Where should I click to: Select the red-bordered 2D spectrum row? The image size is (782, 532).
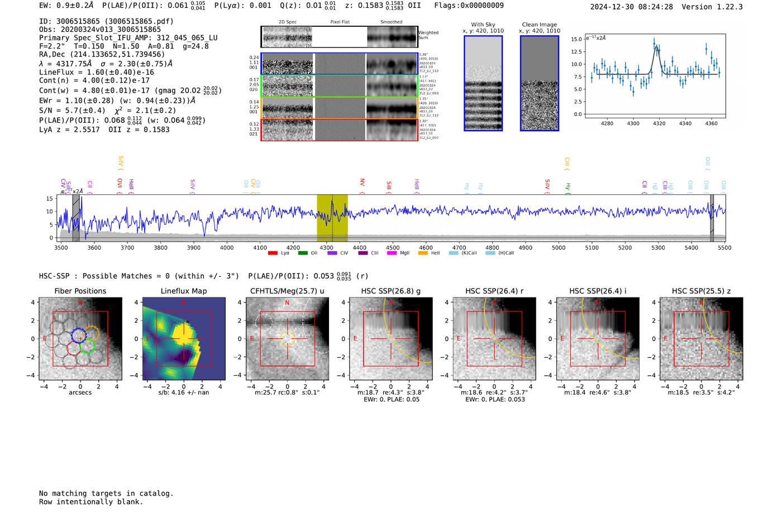coord(339,130)
